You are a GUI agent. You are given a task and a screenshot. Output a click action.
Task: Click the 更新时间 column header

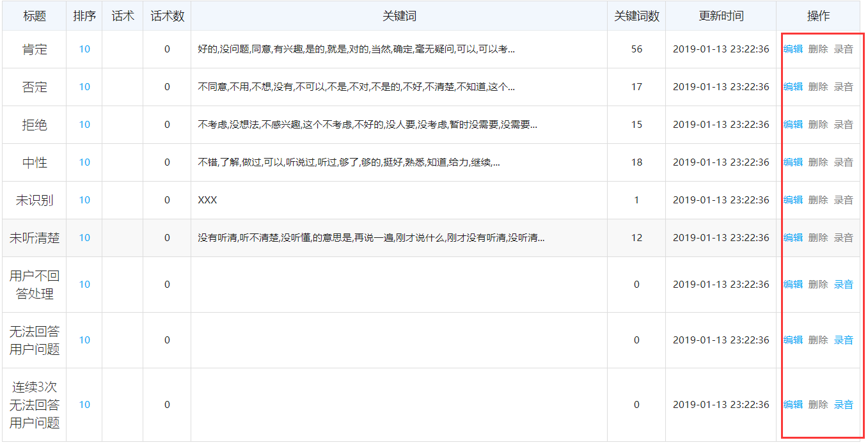coord(721,16)
